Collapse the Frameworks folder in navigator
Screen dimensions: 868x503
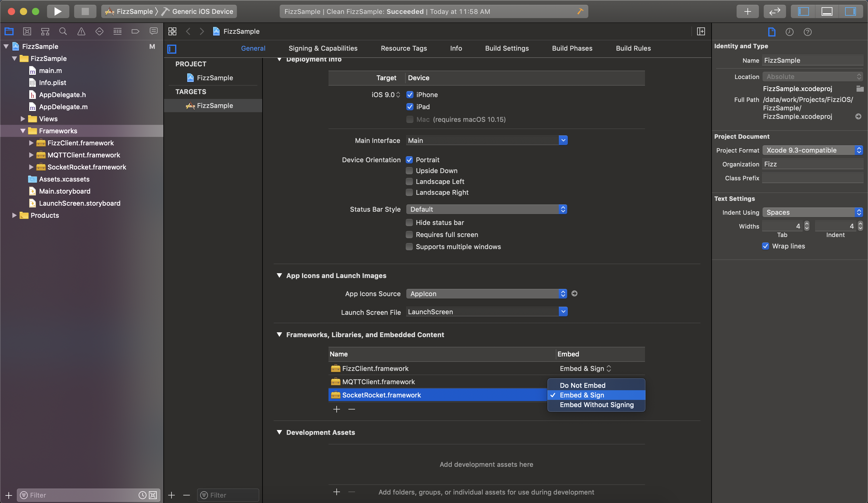(x=23, y=131)
